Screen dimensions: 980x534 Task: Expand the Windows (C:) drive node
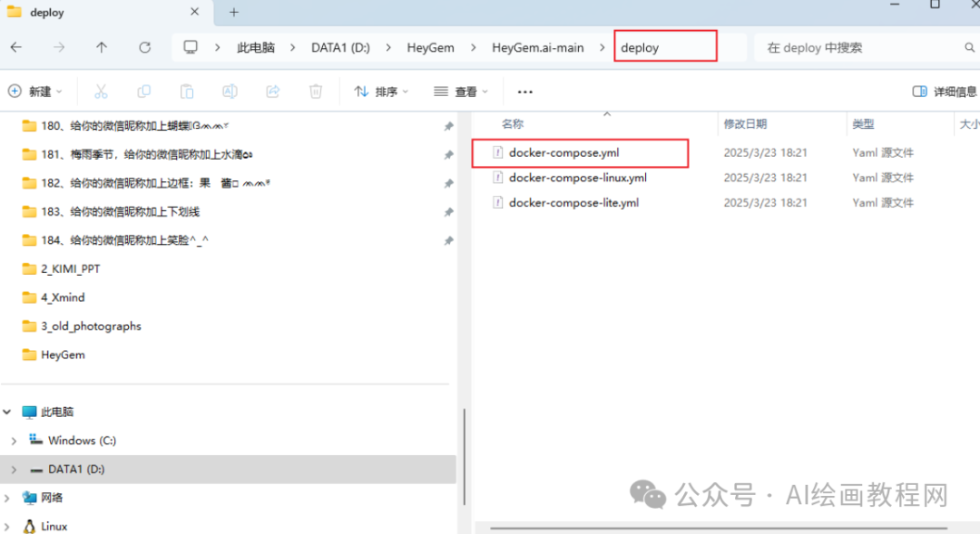click(x=14, y=441)
